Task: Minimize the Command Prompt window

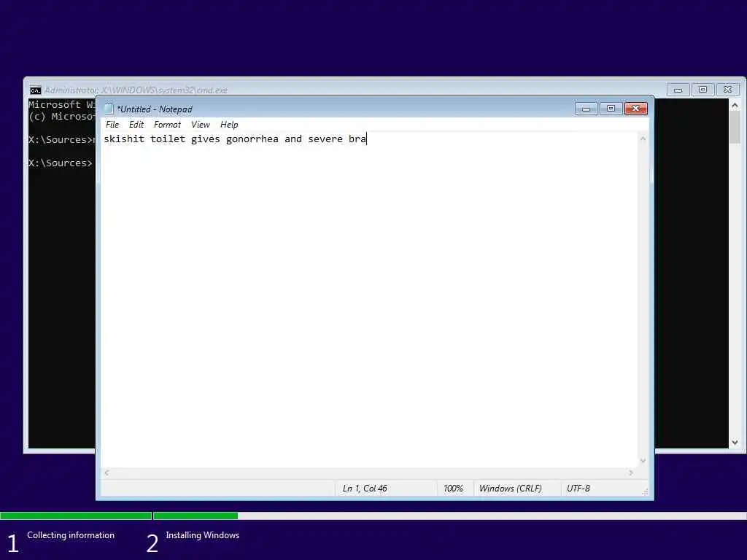Action: click(x=678, y=90)
